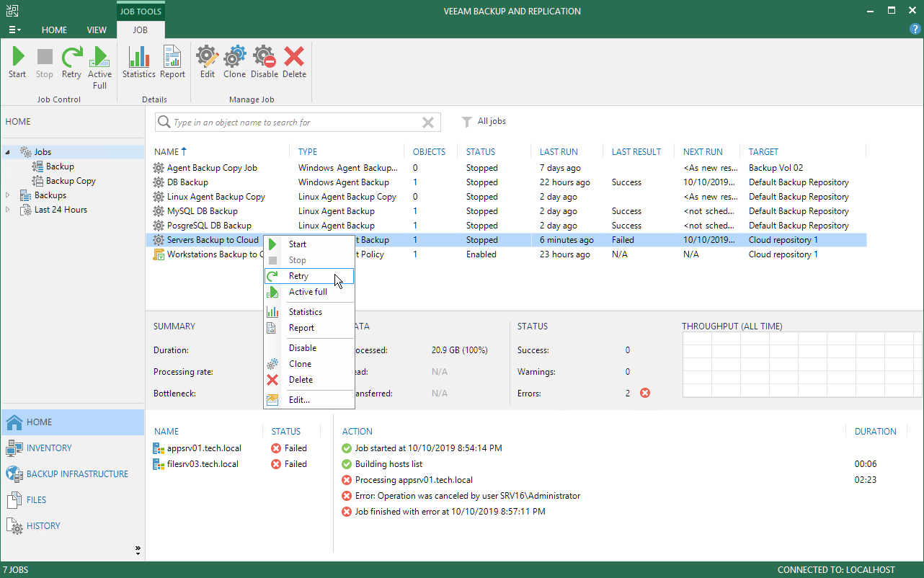The height and width of the screenshot is (578, 924).
Task: Sort by the STATUS column header in jobs list
Action: point(481,152)
